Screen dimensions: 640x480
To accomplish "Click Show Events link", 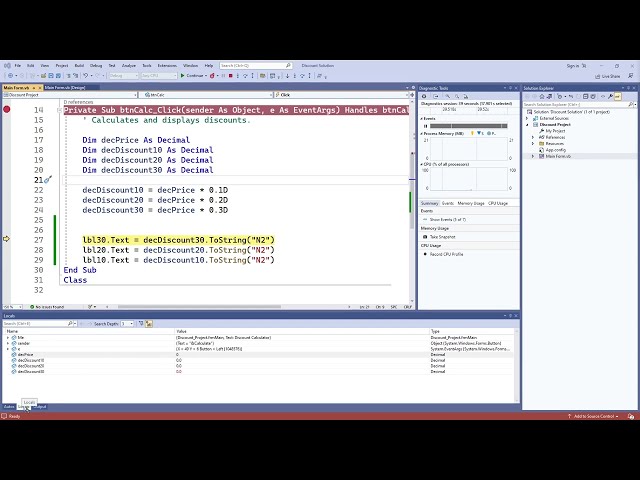I will (x=448, y=220).
